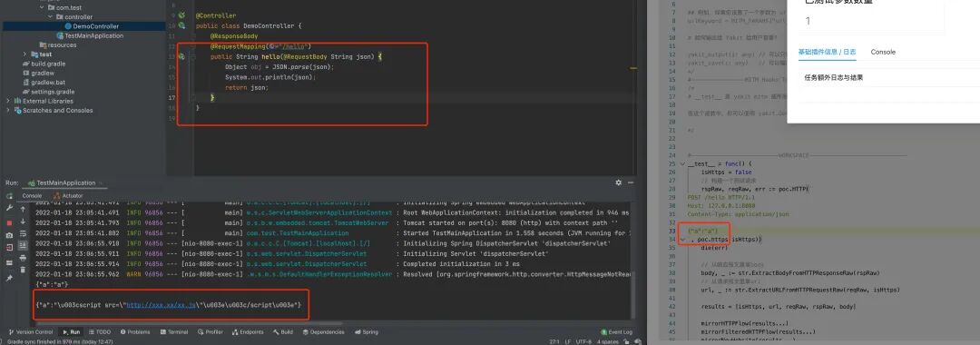Collapse fold arrow at poc.https line

coord(682,240)
